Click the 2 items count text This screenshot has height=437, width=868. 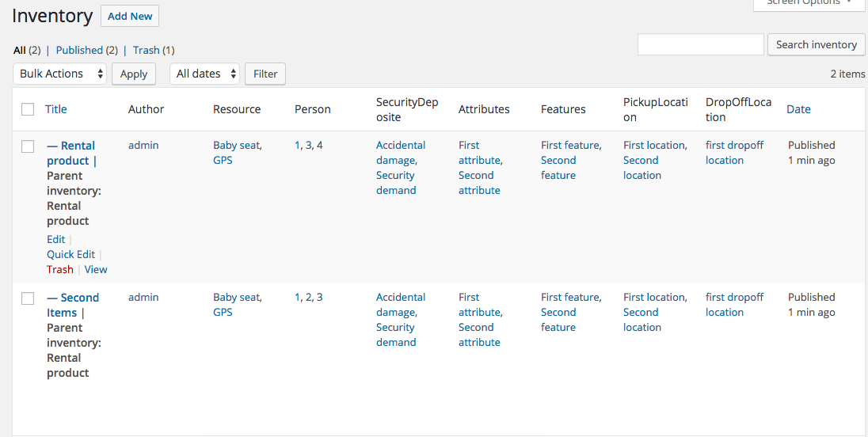[x=847, y=74]
